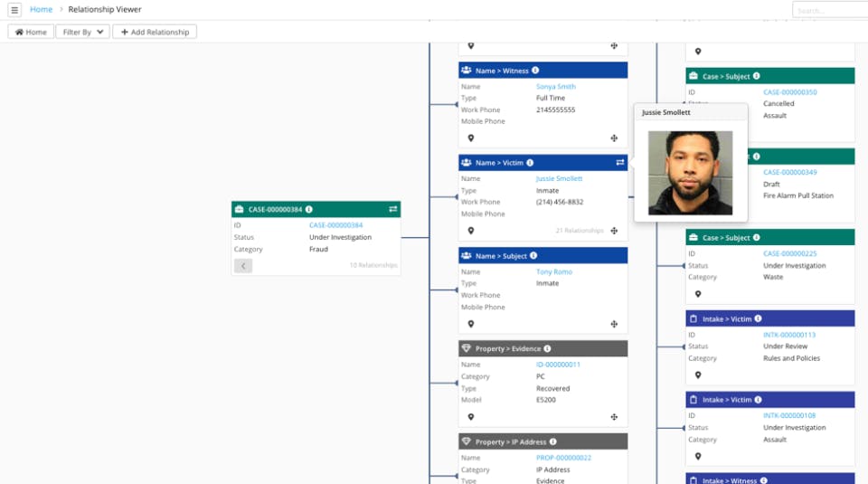This screenshot has width=868, height=484.
Task: Collapse CASE-000000384 card using left chevron
Action: point(243,266)
